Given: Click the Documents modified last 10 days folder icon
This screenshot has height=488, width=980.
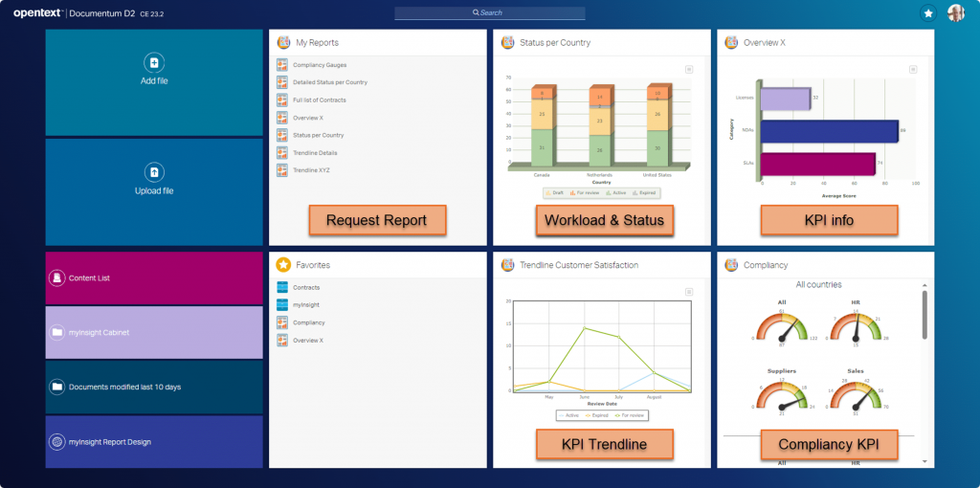Looking at the screenshot, I should click(56, 387).
